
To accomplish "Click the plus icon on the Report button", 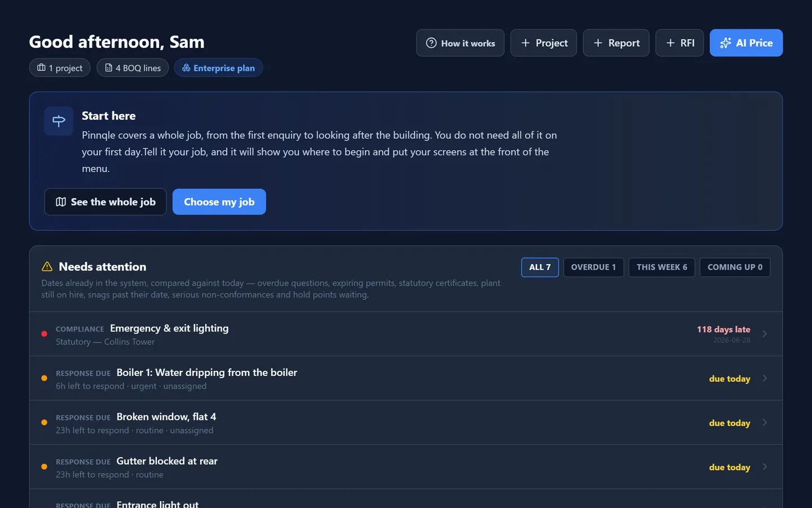I will click(598, 43).
